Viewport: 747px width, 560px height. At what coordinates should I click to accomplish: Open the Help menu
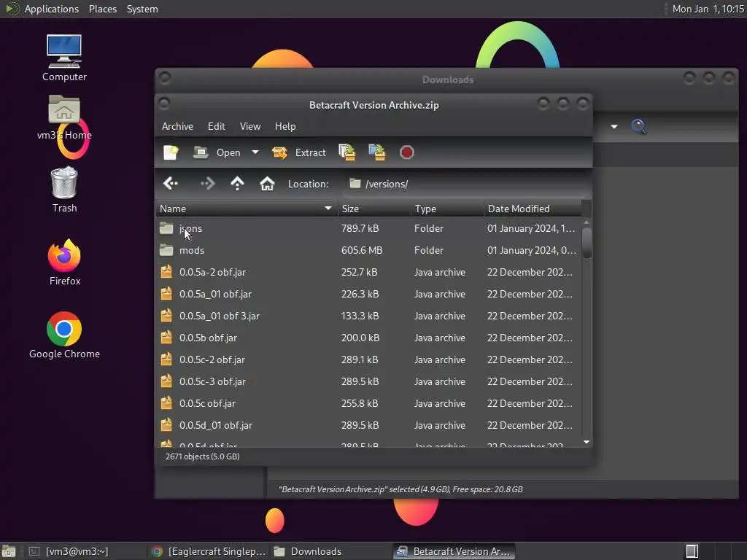285,126
